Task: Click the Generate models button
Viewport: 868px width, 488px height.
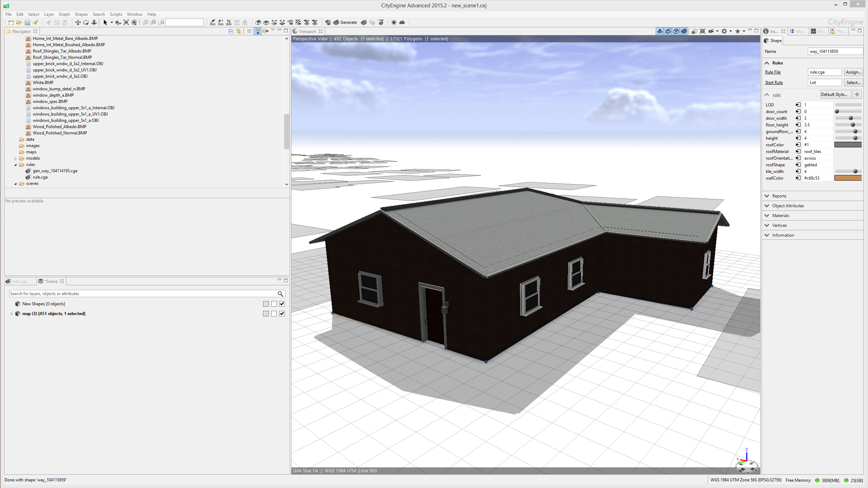Action: [x=345, y=22]
